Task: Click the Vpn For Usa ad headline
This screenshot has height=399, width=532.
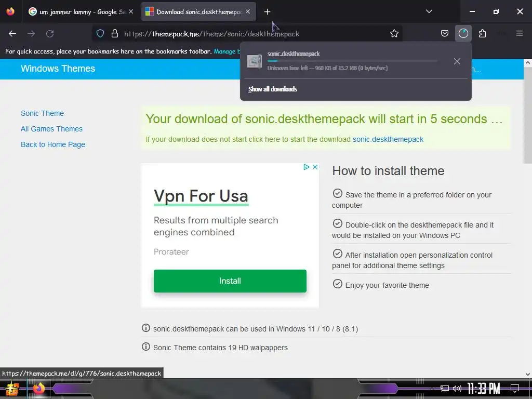Action: pos(201,196)
